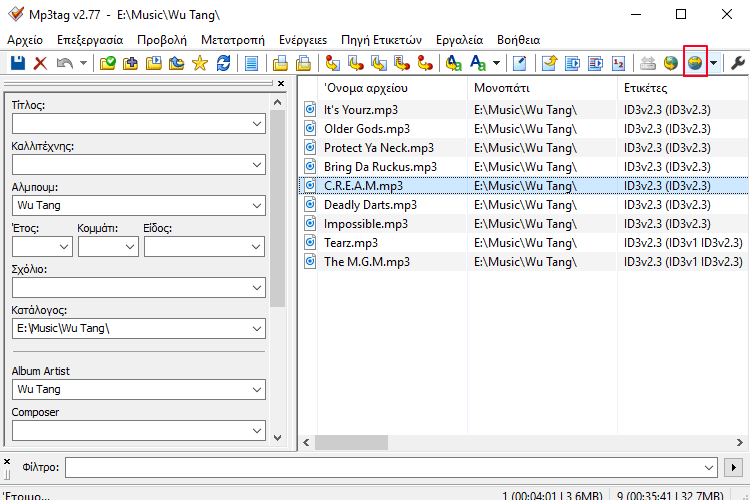Open the Πηγή Ετικετών menu
750x500 pixels.
[381, 40]
